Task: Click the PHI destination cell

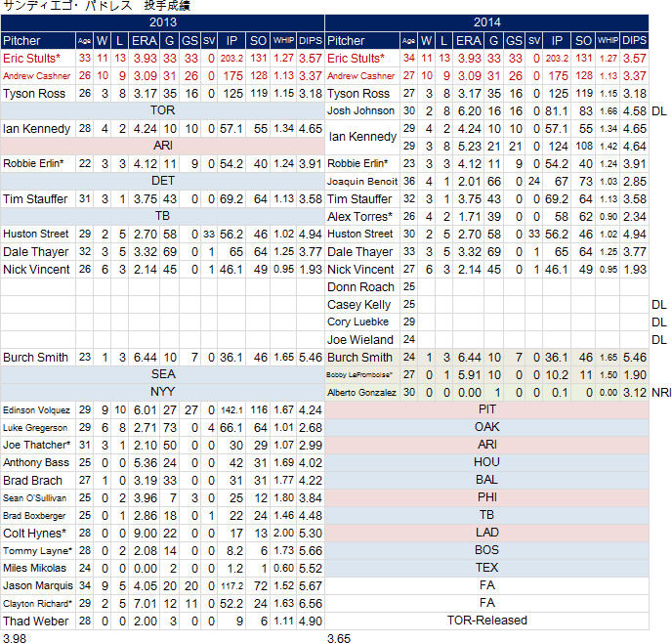Action: click(x=486, y=497)
